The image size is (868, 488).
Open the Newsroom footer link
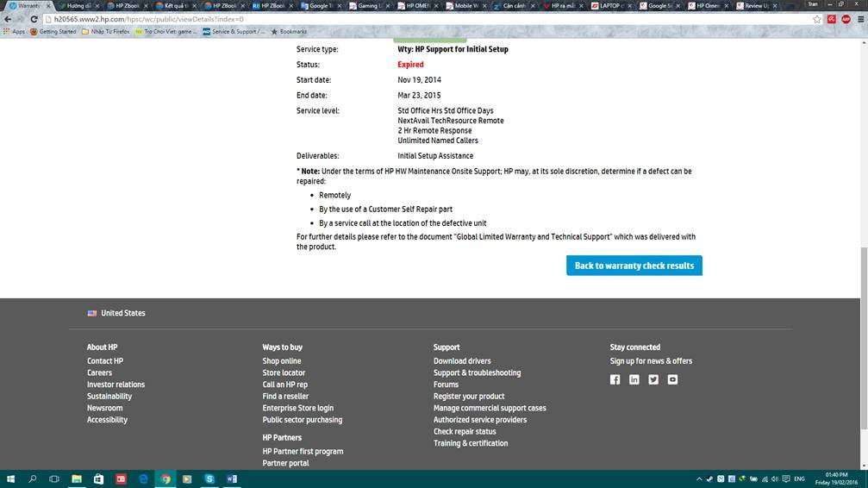coord(104,408)
